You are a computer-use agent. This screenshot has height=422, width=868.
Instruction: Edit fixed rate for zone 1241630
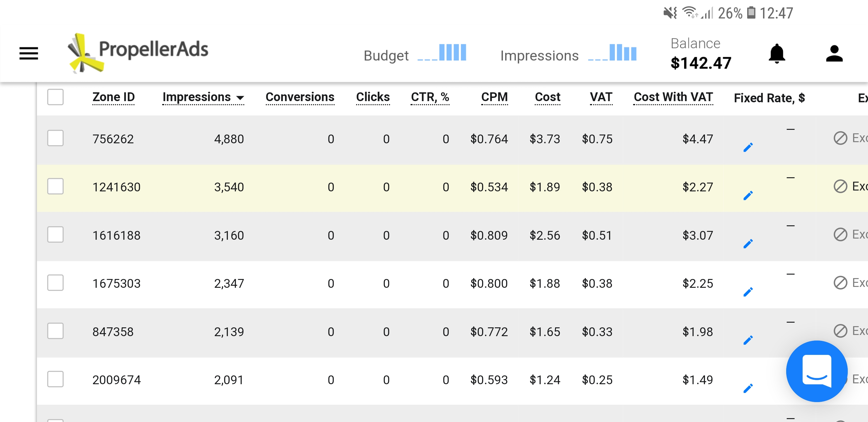pyautogui.click(x=748, y=196)
